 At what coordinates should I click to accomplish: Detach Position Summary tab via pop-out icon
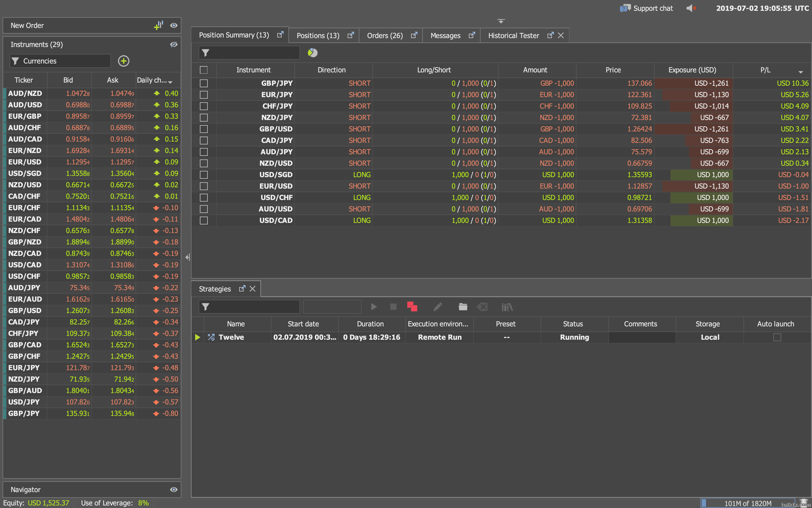[x=280, y=35]
